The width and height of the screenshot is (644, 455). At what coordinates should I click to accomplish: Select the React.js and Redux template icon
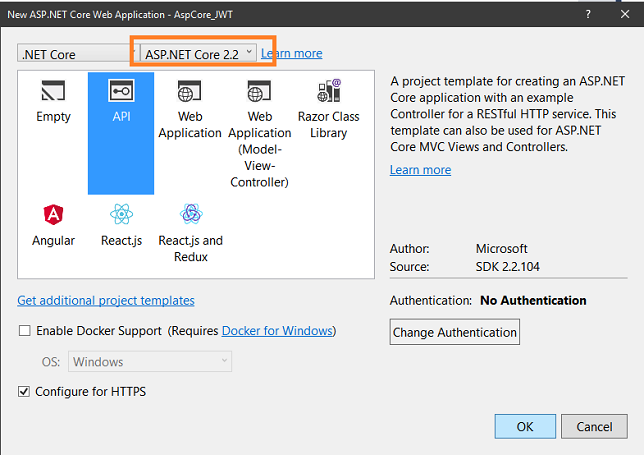(x=191, y=214)
